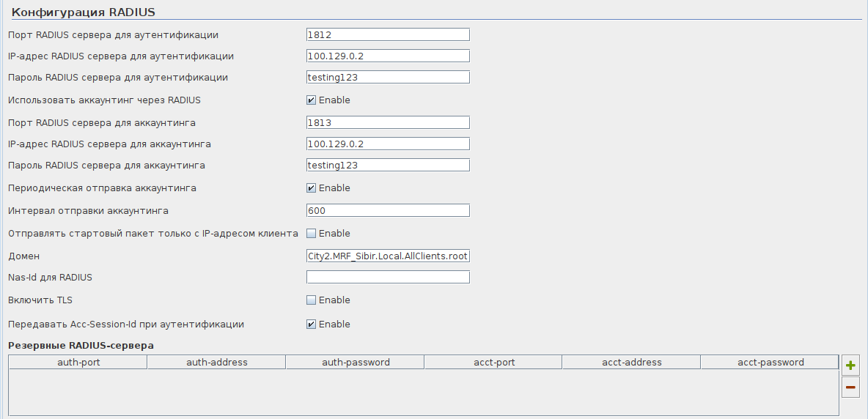868x419 pixels.
Task: Click the accounting server IP address field
Action: point(388,144)
